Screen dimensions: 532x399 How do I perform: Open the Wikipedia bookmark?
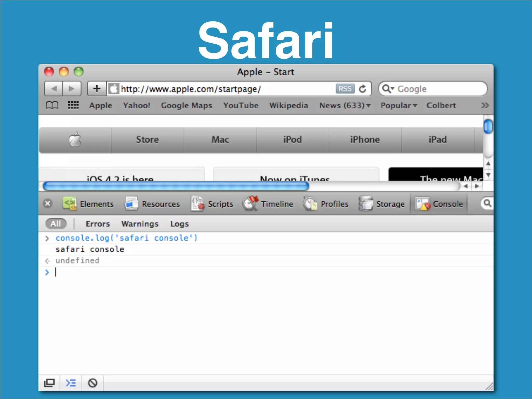(x=289, y=105)
